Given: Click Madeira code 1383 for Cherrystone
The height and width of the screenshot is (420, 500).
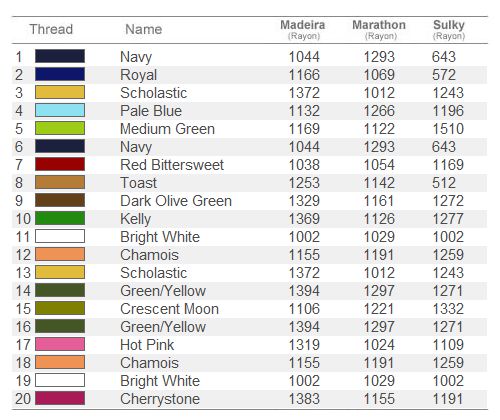Looking at the screenshot, I should point(304,399).
